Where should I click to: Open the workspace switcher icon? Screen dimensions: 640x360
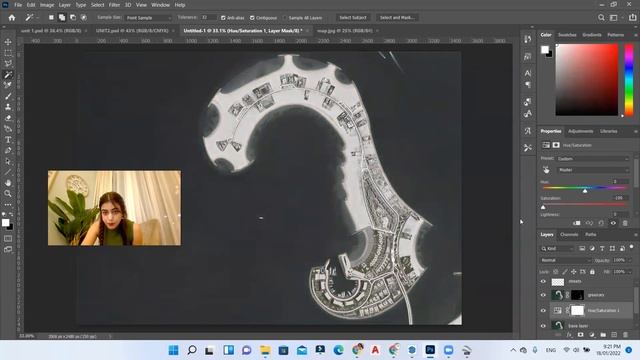614,18
